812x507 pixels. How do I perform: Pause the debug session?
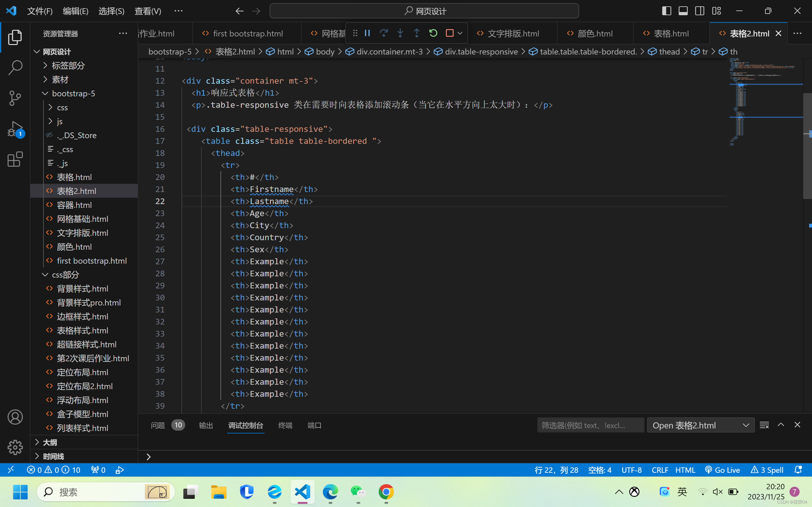tap(367, 33)
